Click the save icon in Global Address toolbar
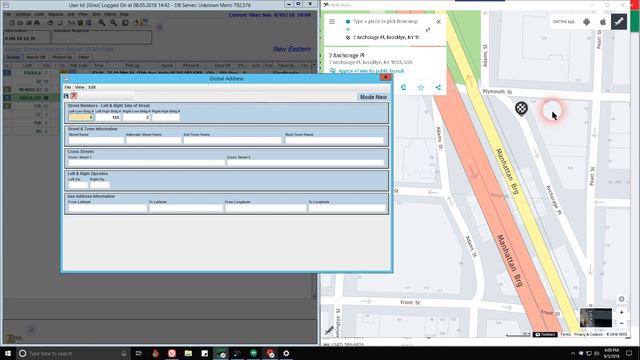Image resolution: width=640 pixels, height=360 pixels. 66,96
